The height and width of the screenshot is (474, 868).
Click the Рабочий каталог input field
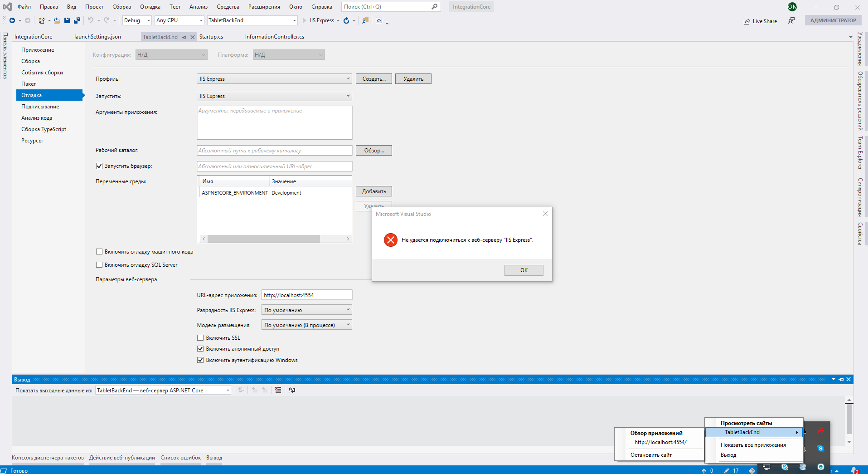[274, 151]
